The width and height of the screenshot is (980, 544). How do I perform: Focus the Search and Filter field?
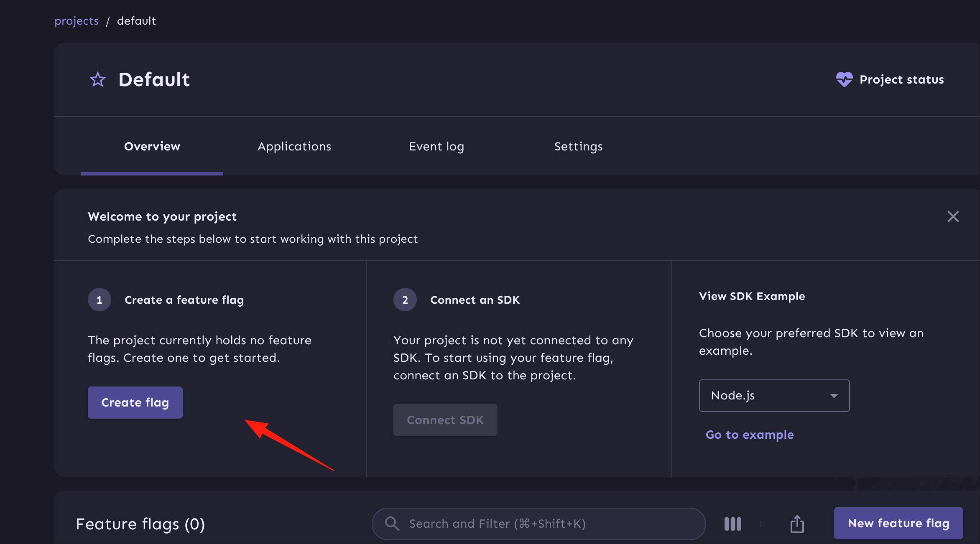(x=538, y=524)
